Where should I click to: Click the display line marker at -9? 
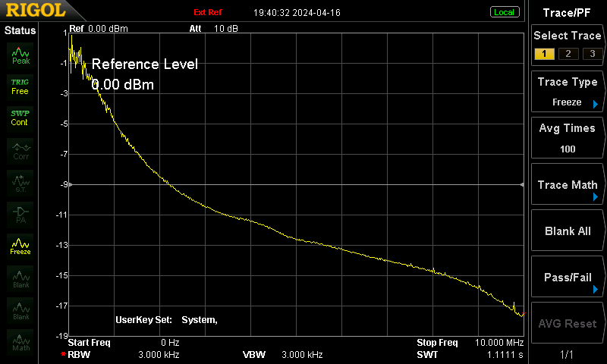[x=70, y=185]
